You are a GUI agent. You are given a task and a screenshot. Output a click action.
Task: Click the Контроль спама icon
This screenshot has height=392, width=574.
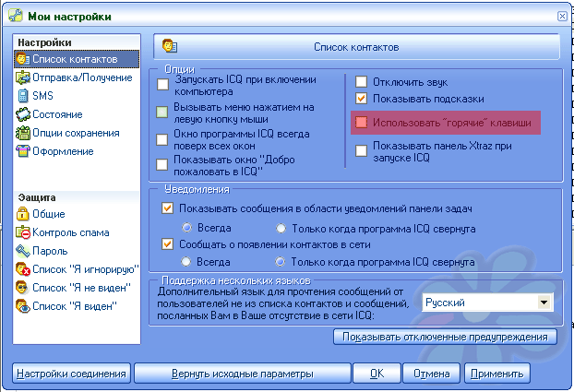(23, 232)
